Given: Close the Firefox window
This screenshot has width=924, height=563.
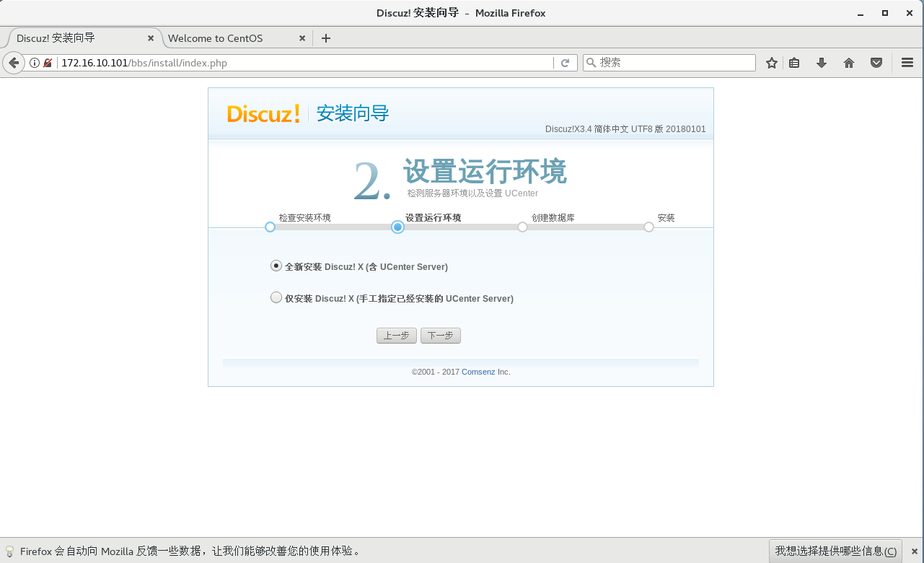Looking at the screenshot, I should pyautogui.click(x=909, y=13).
